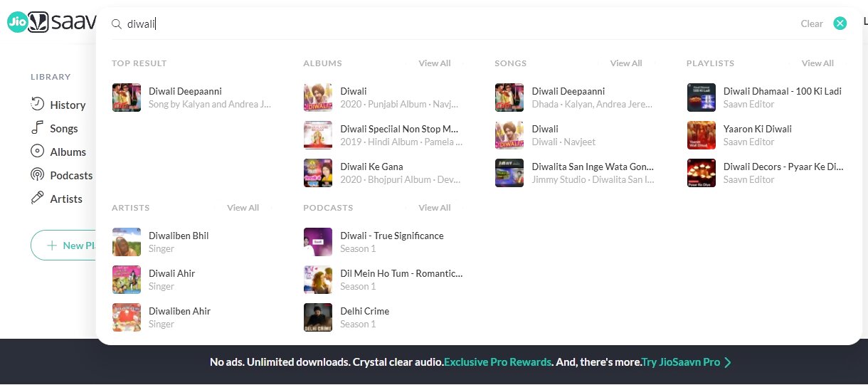The image size is (868, 385).
Task: Click the teal X close search icon
Action: (x=840, y=23)
